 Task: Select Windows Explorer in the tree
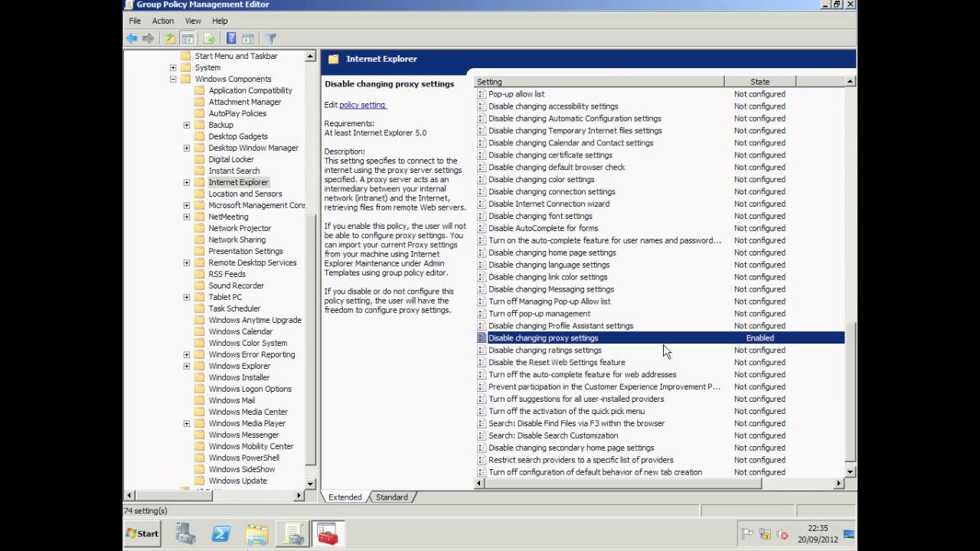tap(240, 366)
